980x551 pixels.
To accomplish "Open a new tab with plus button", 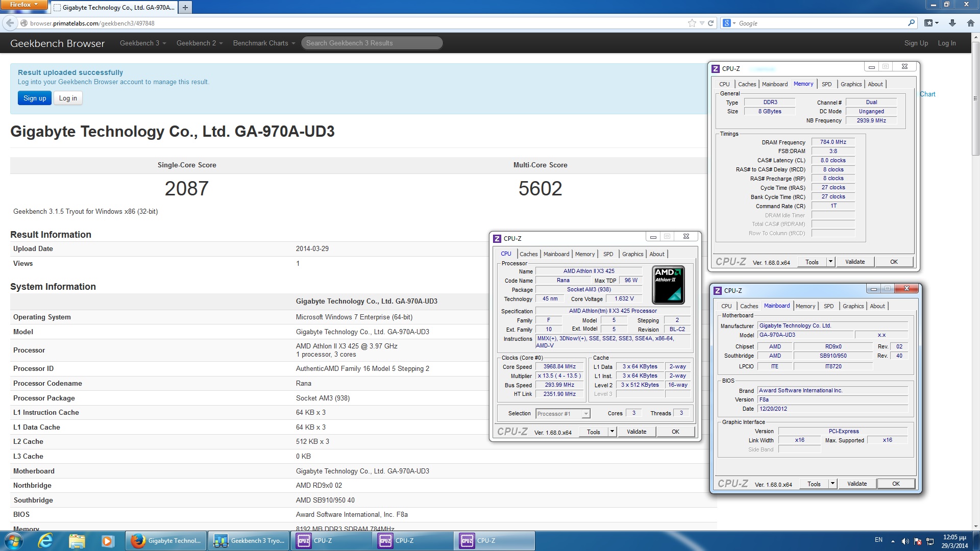I will (185, 7).
